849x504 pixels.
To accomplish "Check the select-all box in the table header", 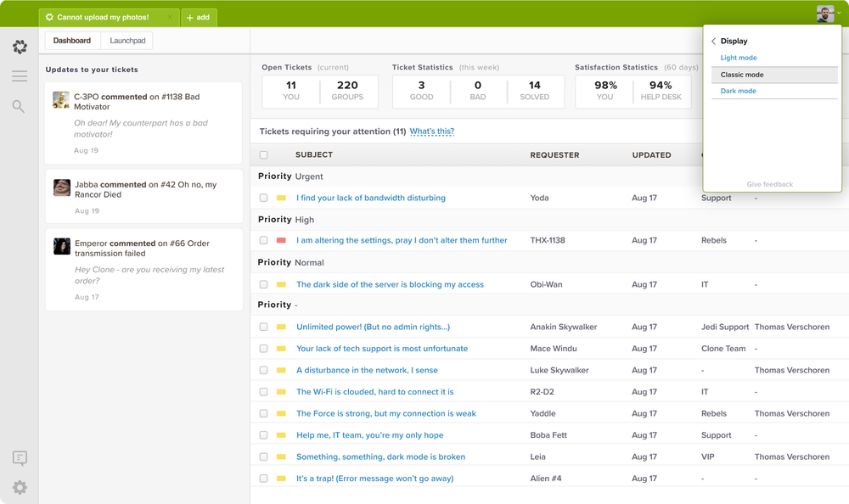I will 263,154.
